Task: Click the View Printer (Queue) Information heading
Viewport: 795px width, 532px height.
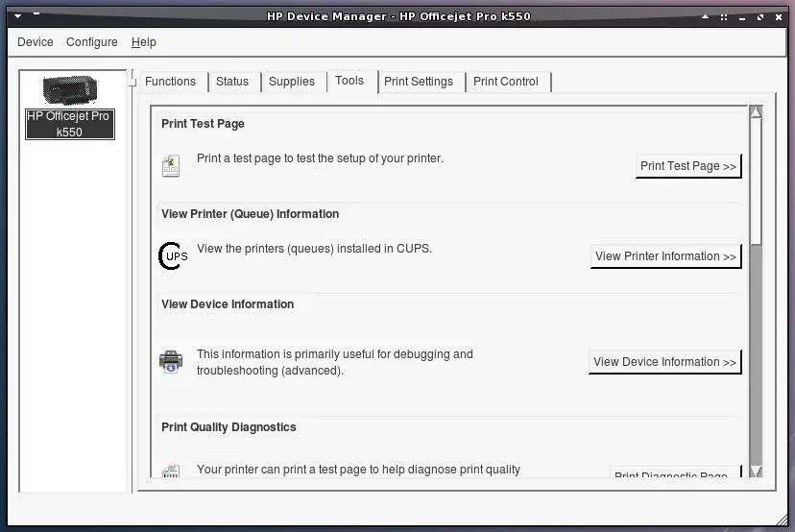Action: 250,214
